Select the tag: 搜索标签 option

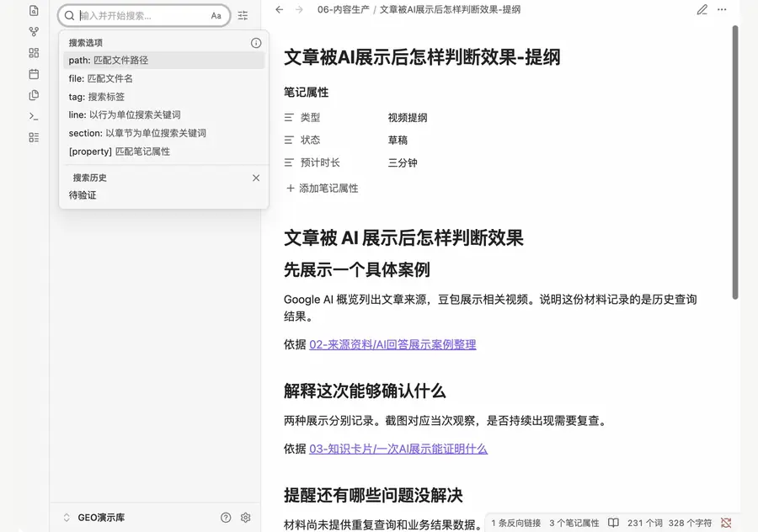[x=164, y=97]
